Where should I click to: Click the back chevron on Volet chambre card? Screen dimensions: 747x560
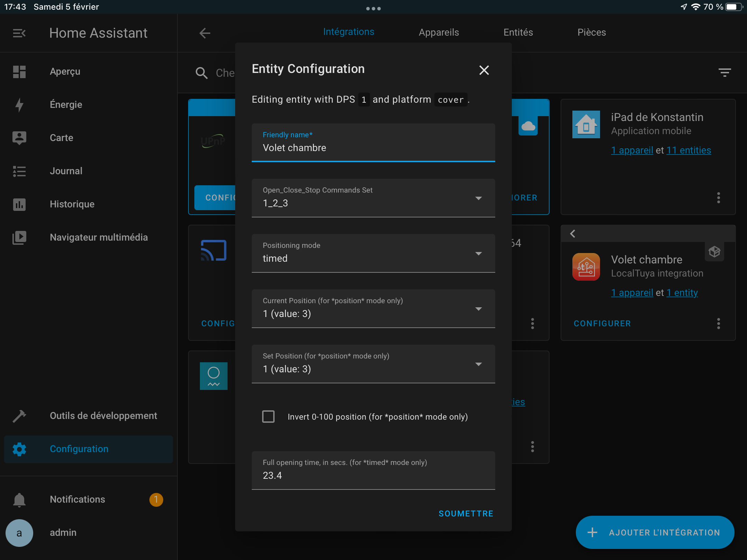point(573,234)
